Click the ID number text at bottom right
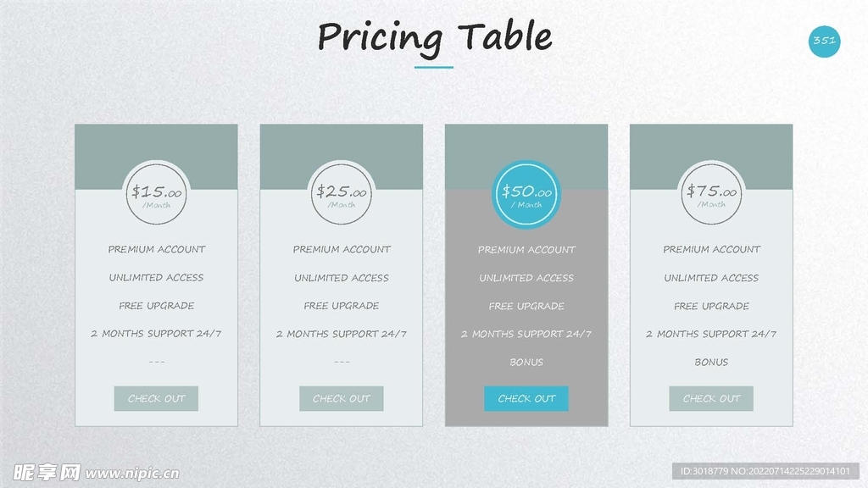The width and height of the screenshot is (868, 488). click(765, 471)
